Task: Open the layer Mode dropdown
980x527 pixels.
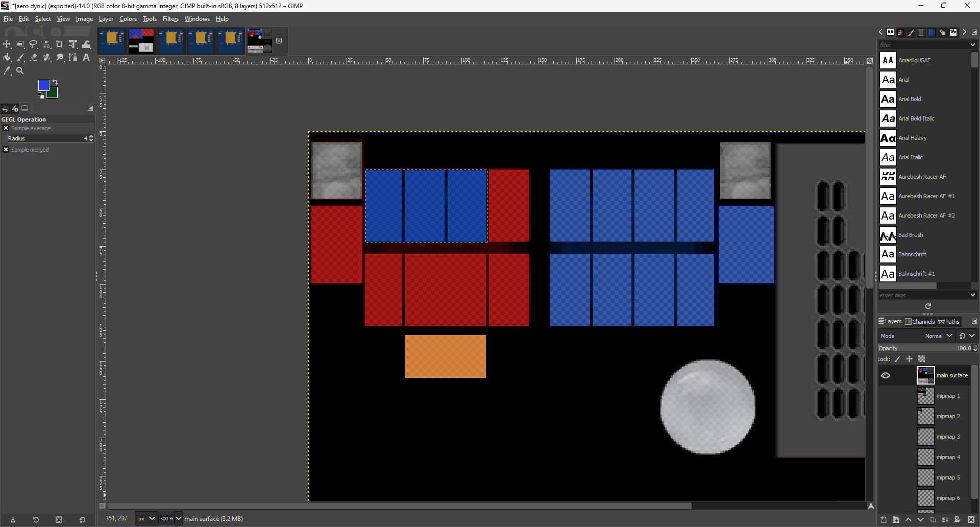Action: point(939,336)
